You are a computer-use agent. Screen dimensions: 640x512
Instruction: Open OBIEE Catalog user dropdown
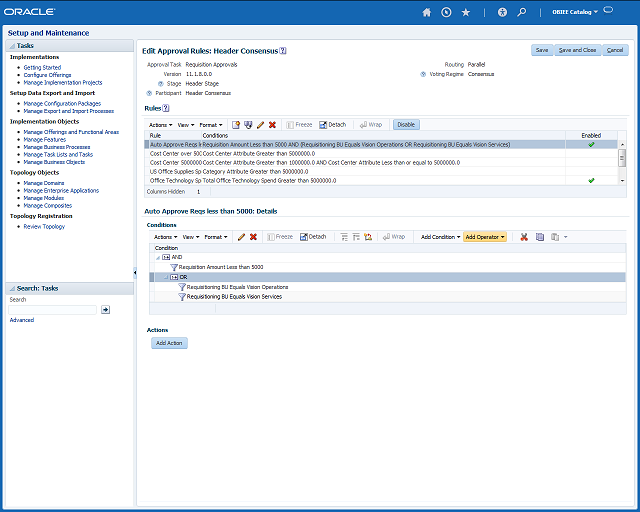point(575,12)
